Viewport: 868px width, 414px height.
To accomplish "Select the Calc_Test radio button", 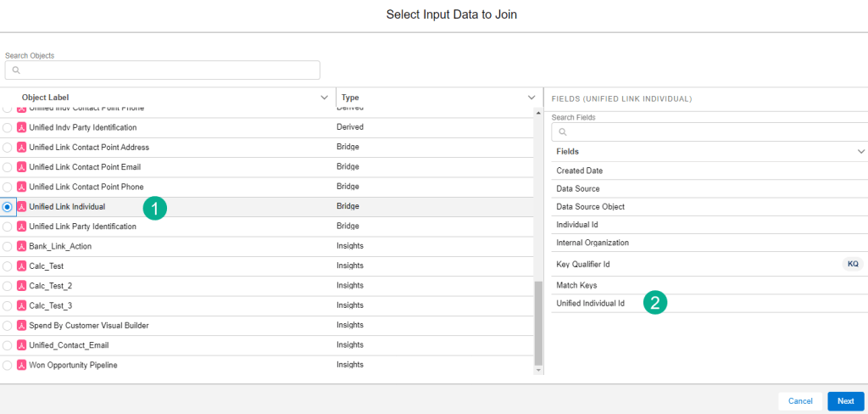I will pos(8,266).
